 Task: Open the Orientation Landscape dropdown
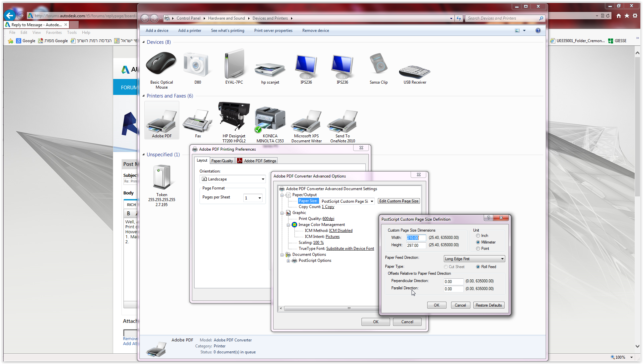233,179
